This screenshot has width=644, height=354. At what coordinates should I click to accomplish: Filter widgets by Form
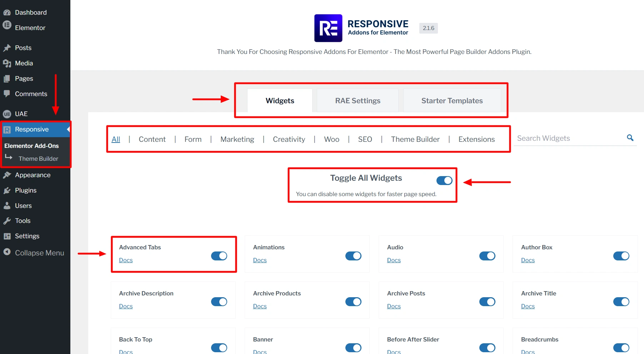(x=193, y=139)
